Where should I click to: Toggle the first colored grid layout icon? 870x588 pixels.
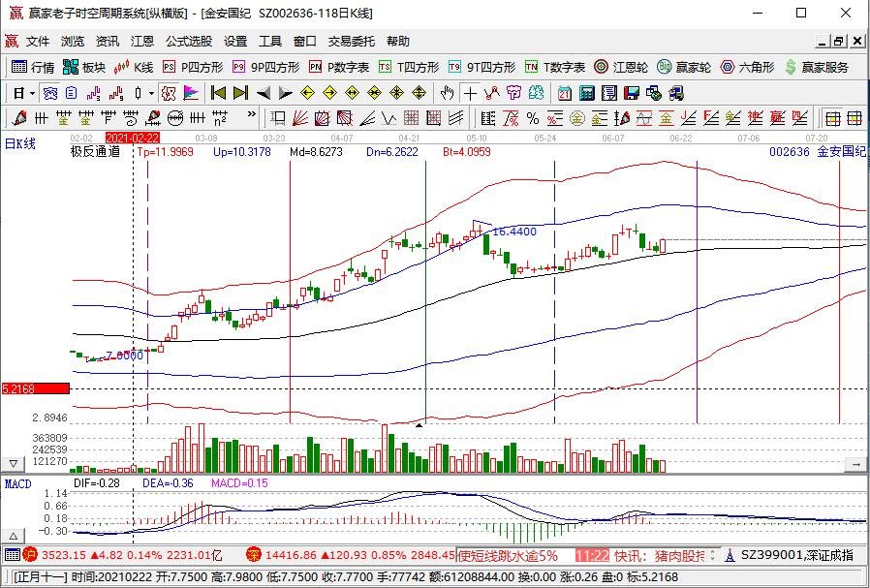coord(833,118)
